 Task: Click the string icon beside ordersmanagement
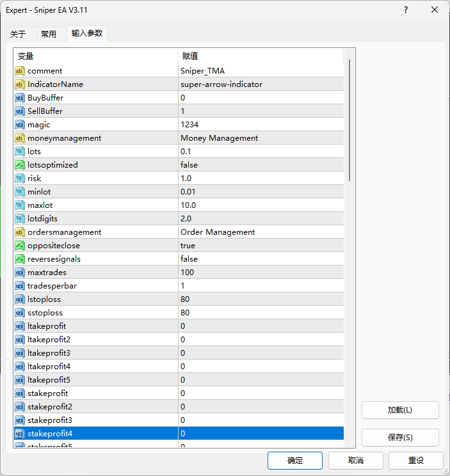(x=20, y=232)
